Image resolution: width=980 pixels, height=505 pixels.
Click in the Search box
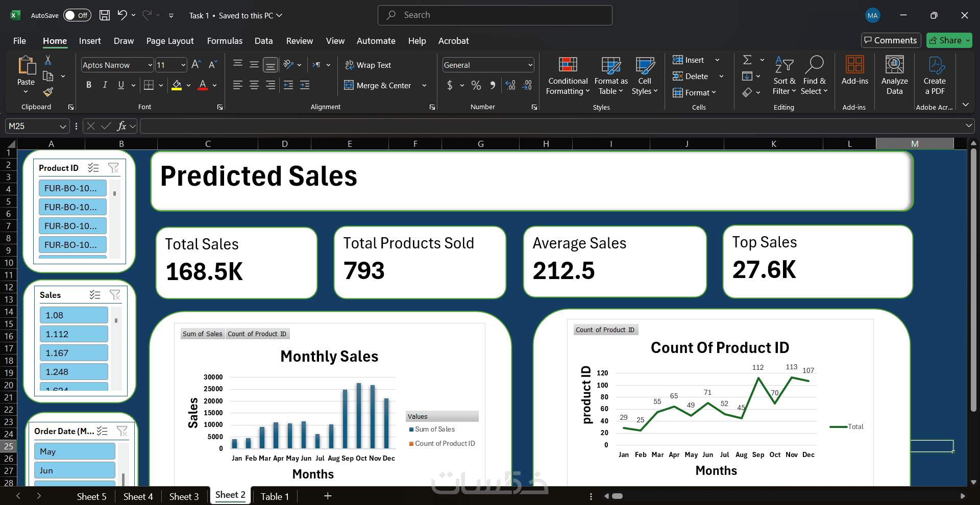point(495,15)
